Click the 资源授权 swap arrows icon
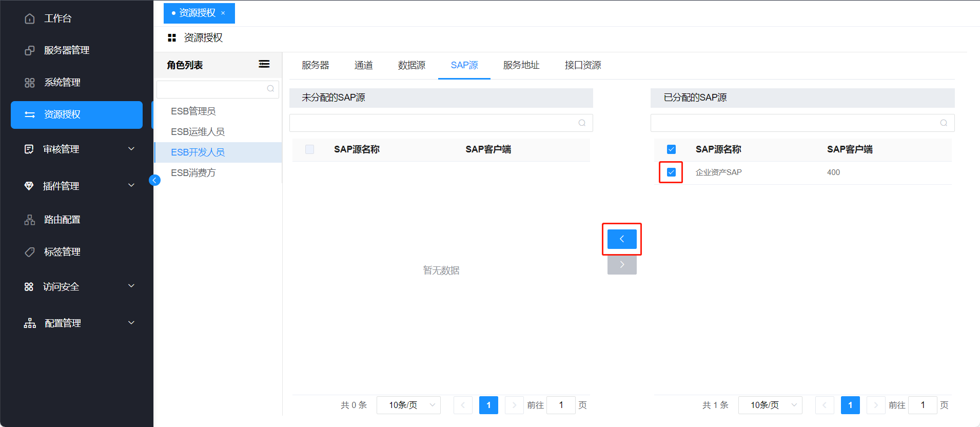The image size is (980, 427). (x=30, y=114)
